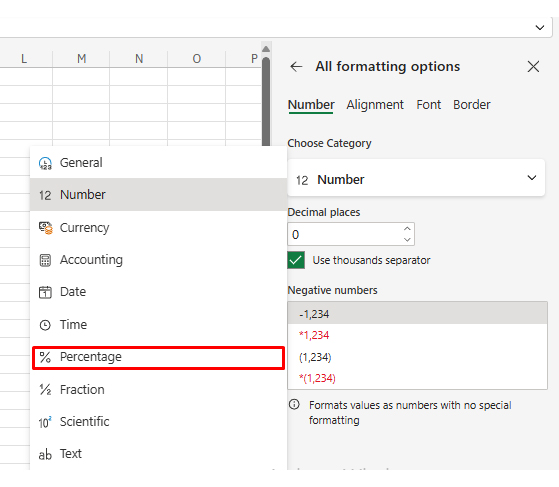Select column M header

[81, 58]
